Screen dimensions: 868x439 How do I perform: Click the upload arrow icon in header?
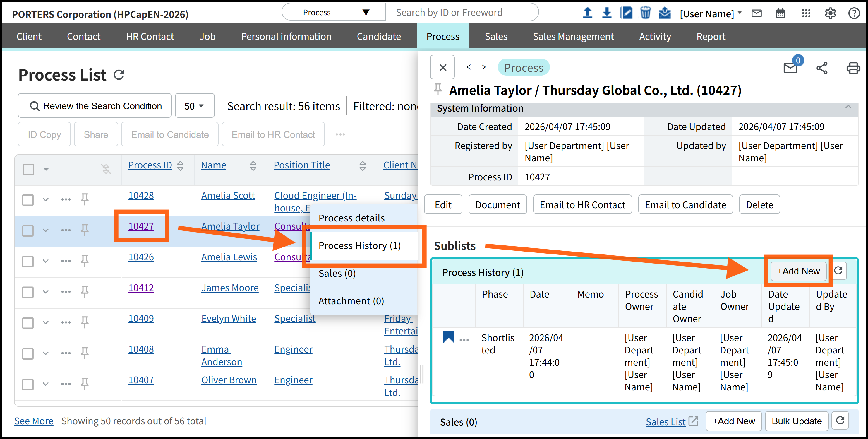(587, 13)
